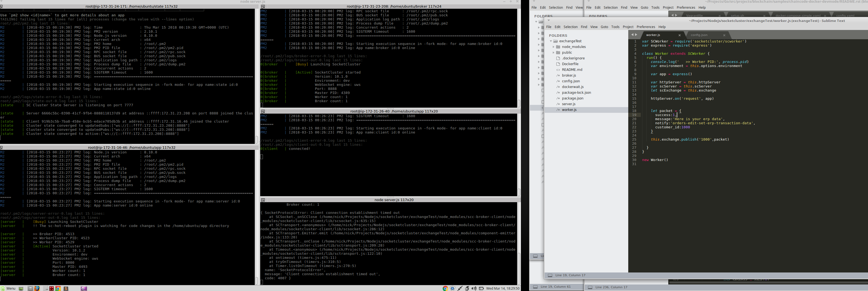Collapse the exchangeTest folder

click(551, 41)
